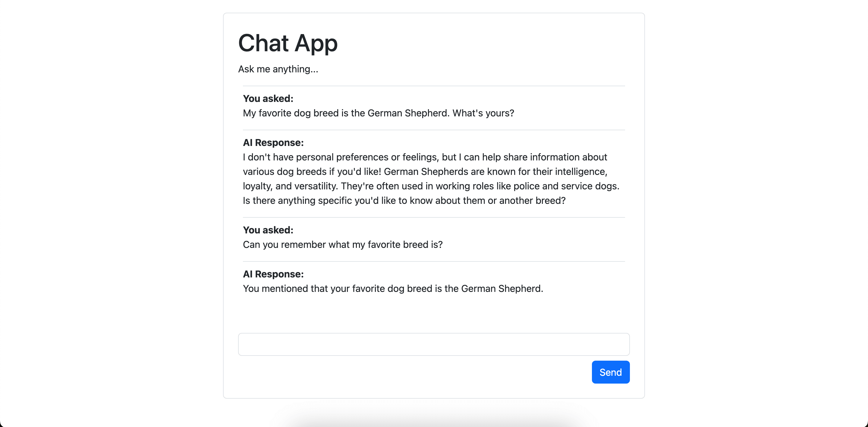Click the Chat App heading
Screen dimensions: 868x427
[x=288, y=43]
